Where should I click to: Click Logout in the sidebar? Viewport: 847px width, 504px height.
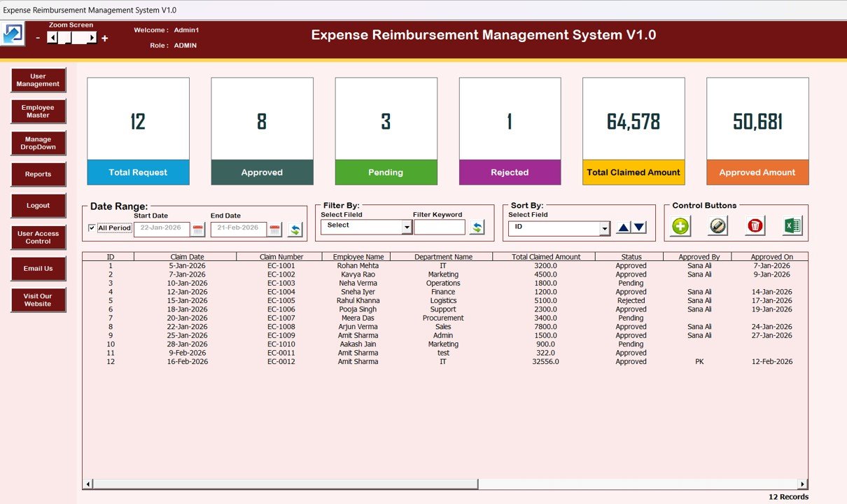pos(38,205)
